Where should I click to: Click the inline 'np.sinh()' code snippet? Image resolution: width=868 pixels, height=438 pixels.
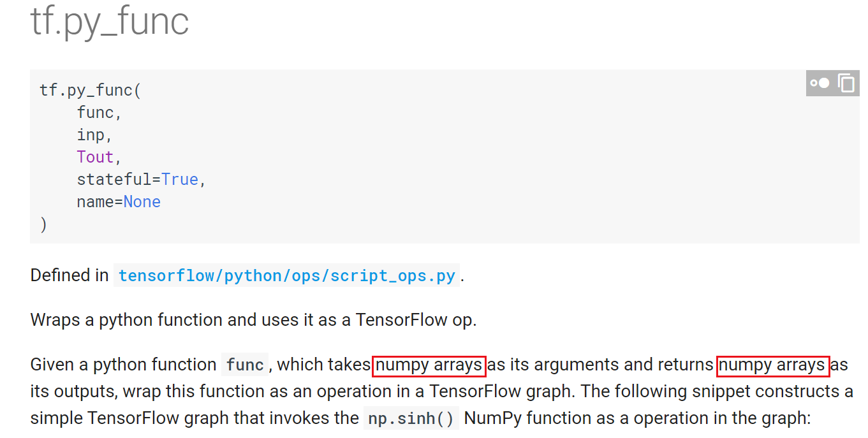pos(411,418)
